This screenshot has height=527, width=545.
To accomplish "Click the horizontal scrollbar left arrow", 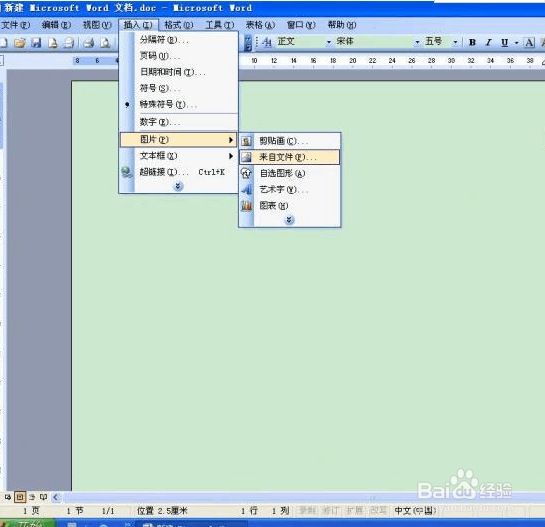I will (x=56, y=497).
